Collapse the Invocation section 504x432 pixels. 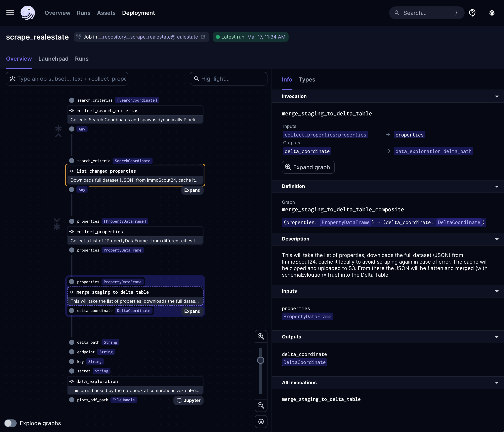(496, 97)
